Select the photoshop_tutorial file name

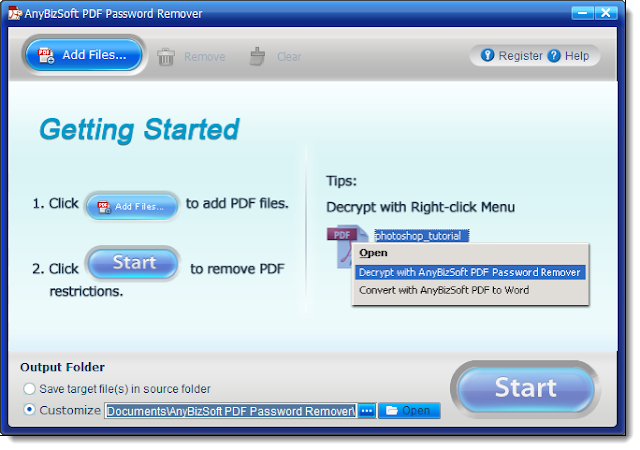click(x=421, y=236)
